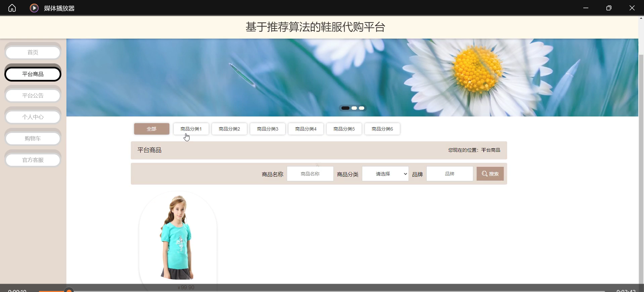This screenshot has height=292, width=644.
Task: Focus the 品牌 input field
Action: tap(450, 174)
